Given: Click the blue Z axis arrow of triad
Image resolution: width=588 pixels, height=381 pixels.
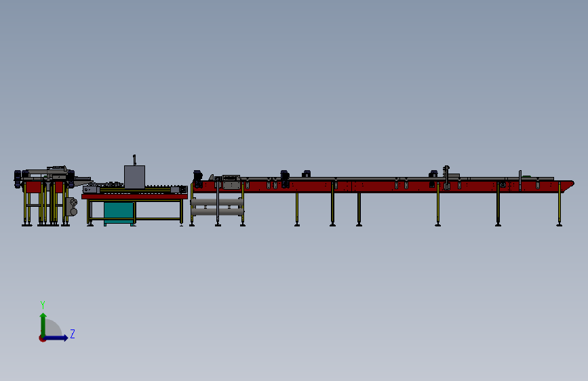Looking at the screenshot, I should coord(56,338).
